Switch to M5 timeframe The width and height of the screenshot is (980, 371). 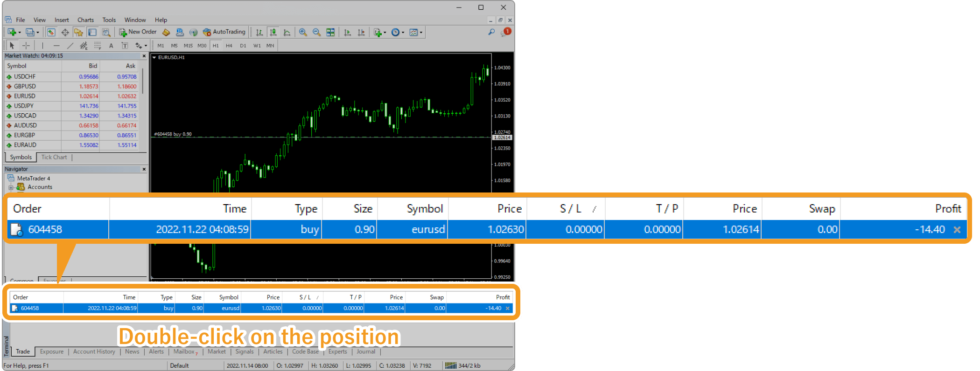click(x=174, y=46)
